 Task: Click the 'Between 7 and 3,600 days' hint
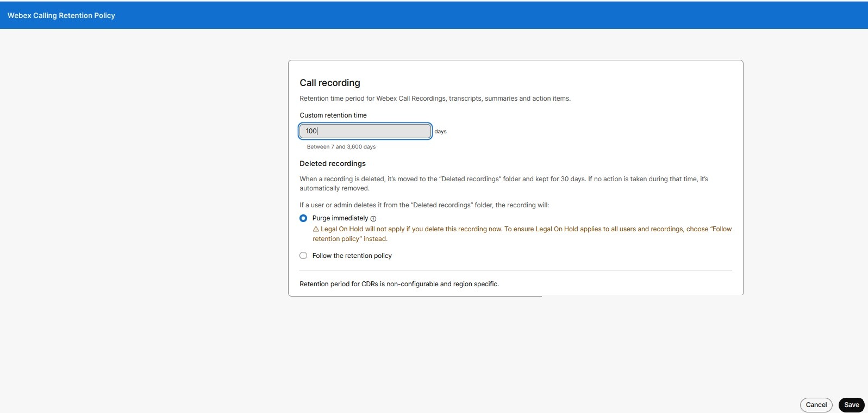click(x=341, y=147)
